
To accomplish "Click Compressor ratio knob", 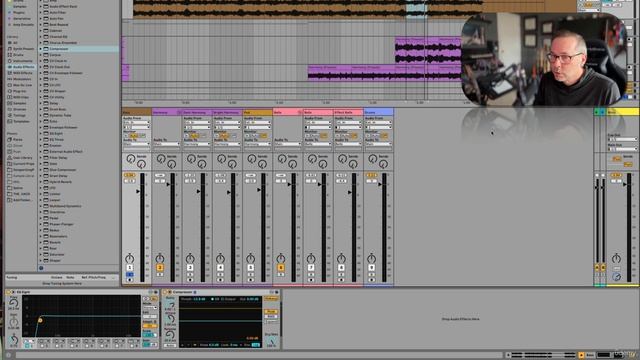I will [170, 304].
